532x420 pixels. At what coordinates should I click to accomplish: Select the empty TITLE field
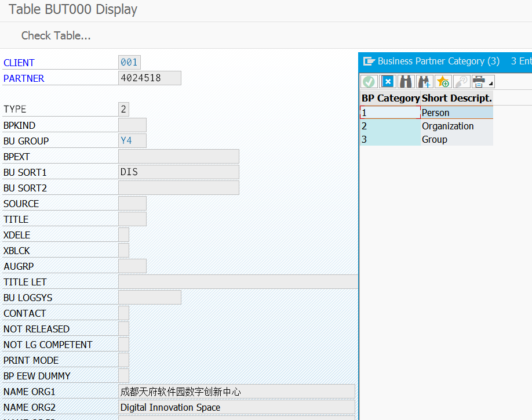pyautogui.click(x=132, y=219)
